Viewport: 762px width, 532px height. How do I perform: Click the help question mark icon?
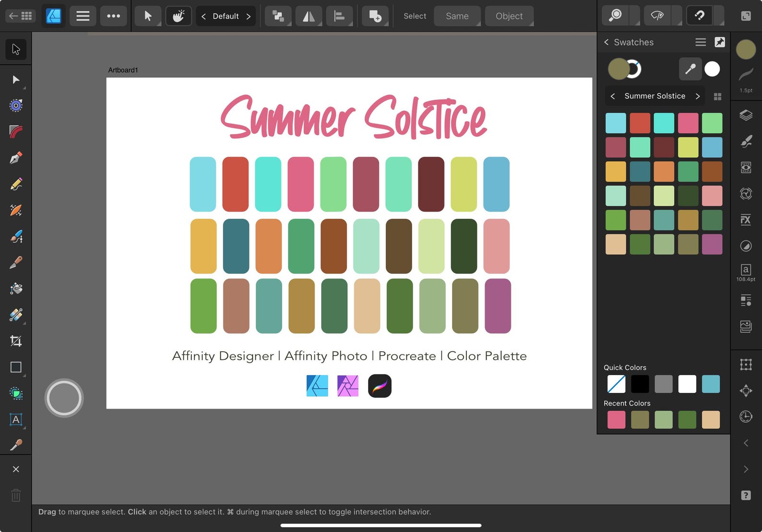point(746,495)
